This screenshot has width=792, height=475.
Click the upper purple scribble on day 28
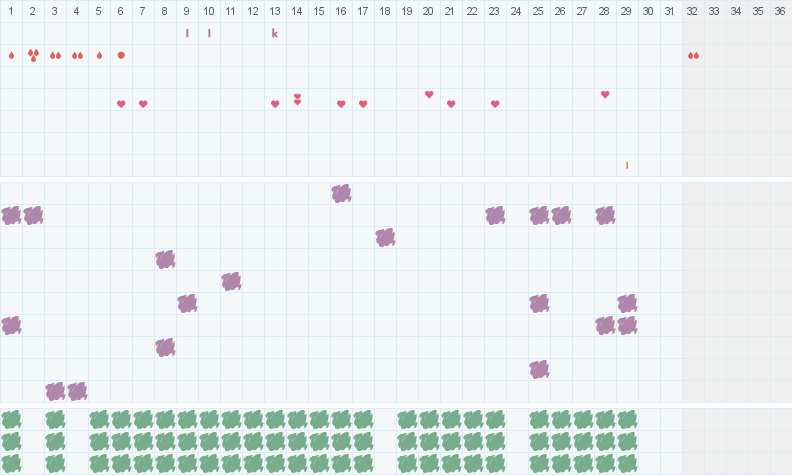point(605,216)
